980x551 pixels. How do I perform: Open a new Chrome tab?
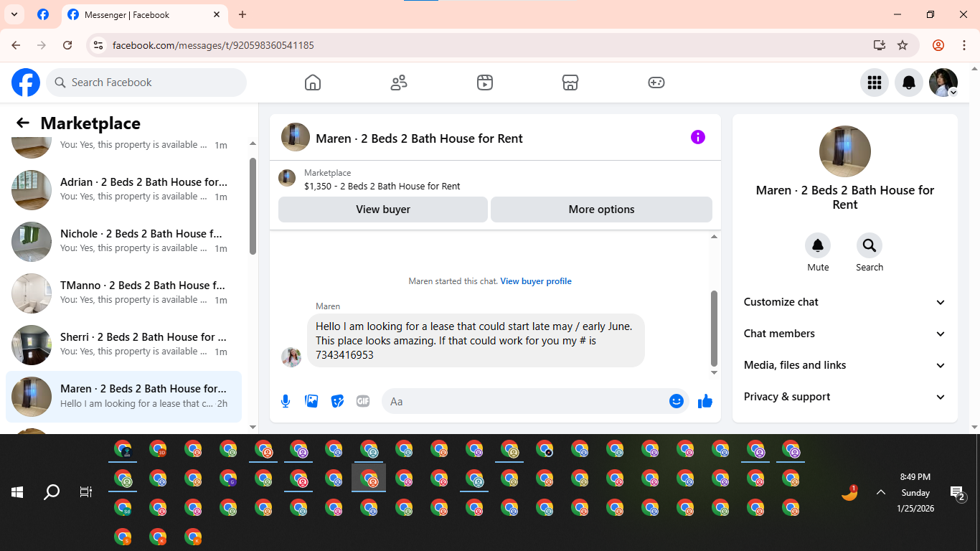pos(242,14)
